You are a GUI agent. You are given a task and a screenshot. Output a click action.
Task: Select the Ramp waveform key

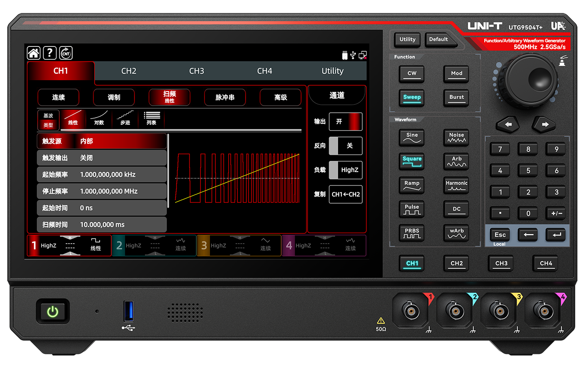(x=412, y=186)
